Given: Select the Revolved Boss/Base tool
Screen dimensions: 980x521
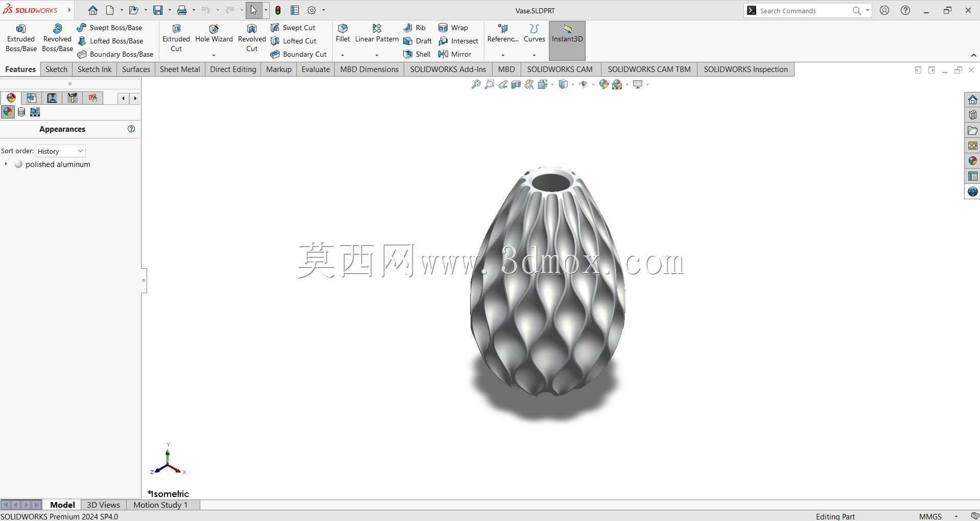Looking at the screenshot, I should (57, 38).
